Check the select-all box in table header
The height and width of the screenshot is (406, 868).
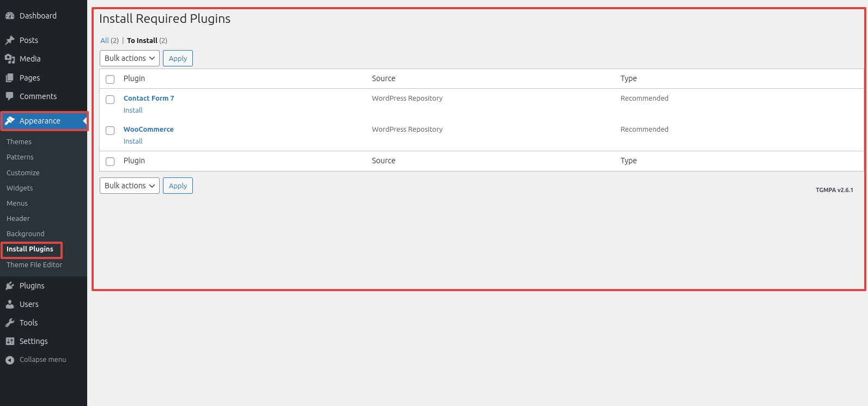pos(110,79)
